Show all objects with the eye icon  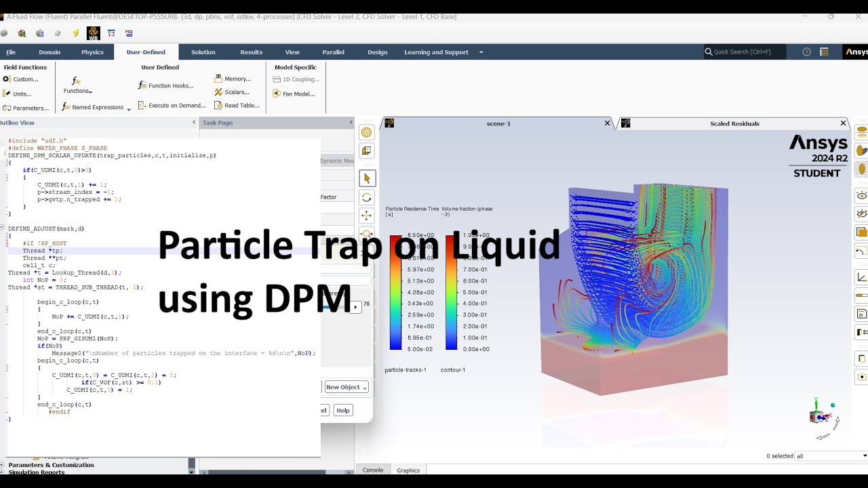(862, 195)
